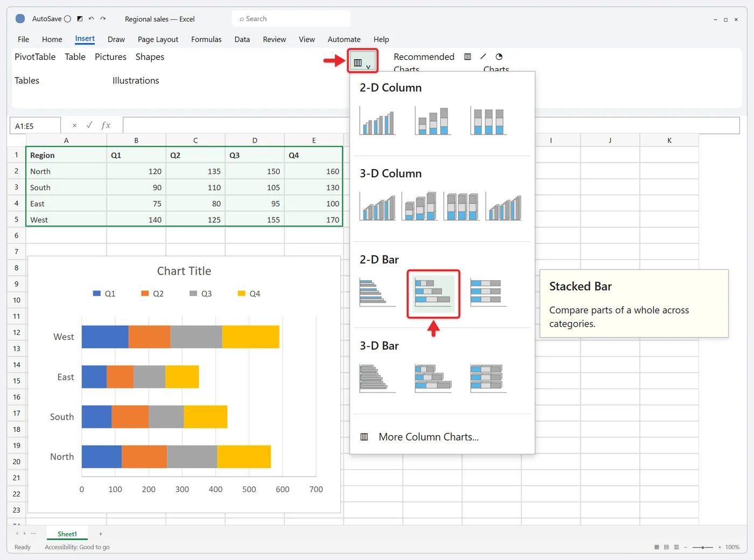The width and height of the screenshot is (754, 560).
Task: Add a new sheet with plus button
Action: (101, 534)
